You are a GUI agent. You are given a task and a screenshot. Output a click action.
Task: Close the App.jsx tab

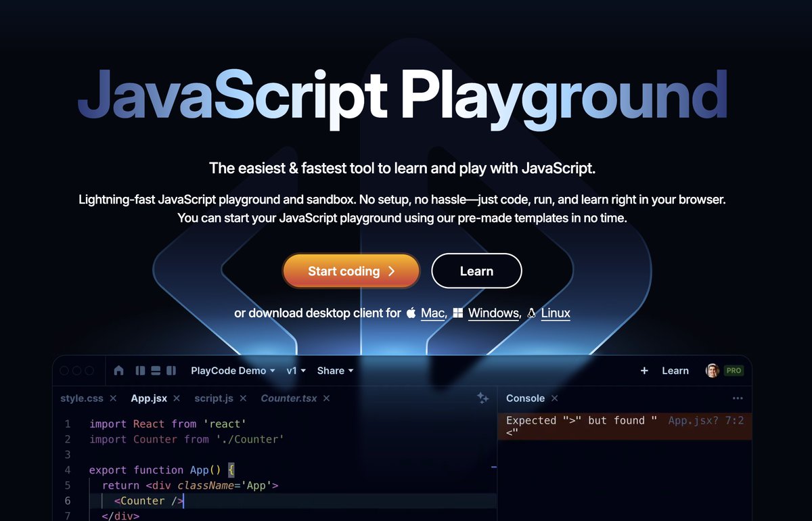click(177, 399)
